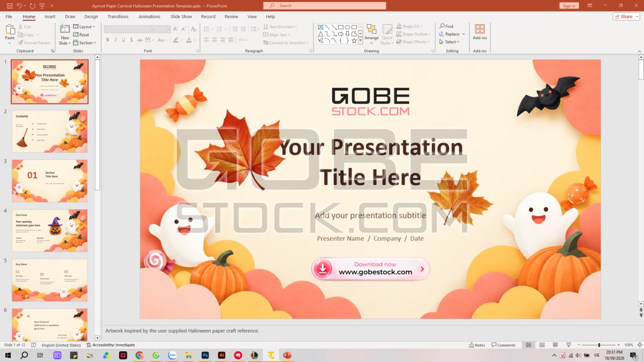Switch to the Design tab

tap(91, 17)
